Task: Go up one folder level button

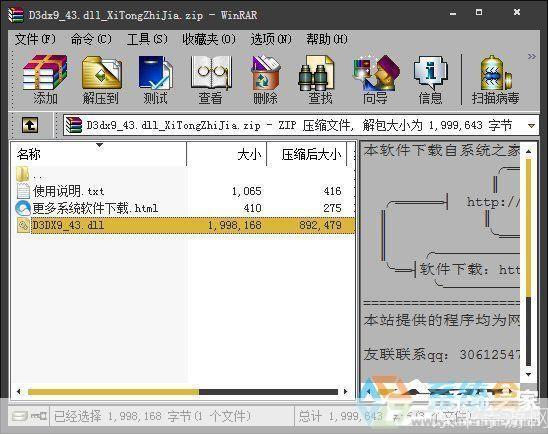Action: (30, 125)
